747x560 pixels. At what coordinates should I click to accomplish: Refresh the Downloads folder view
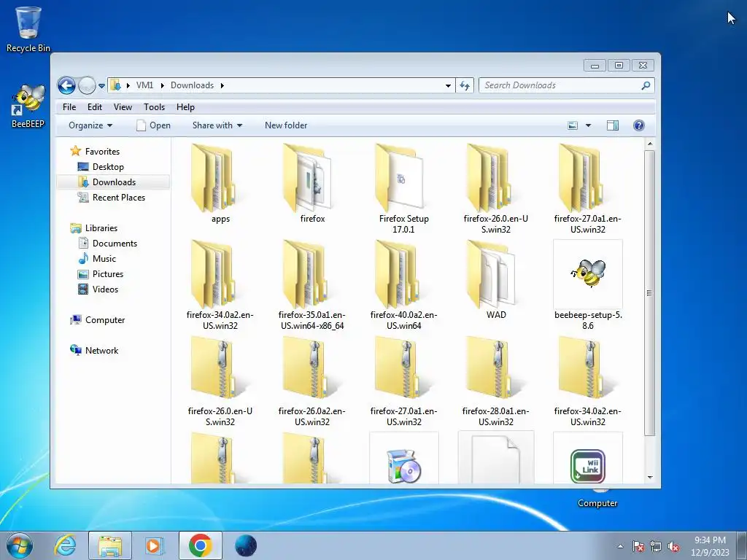[x=465, y=86]
